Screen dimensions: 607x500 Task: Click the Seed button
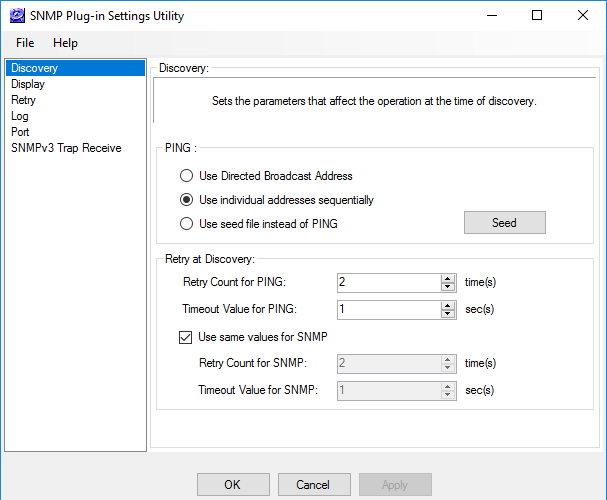pyautogui.click(x=505, y=223)
